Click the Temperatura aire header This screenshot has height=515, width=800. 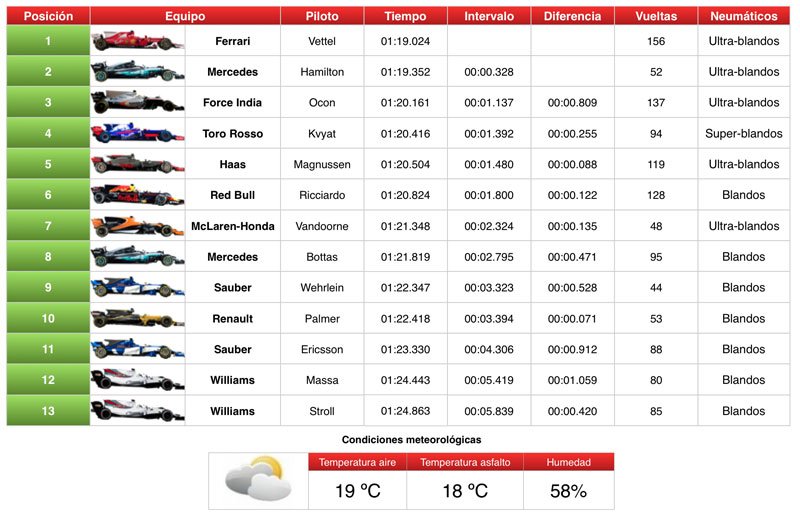(357, 462)
